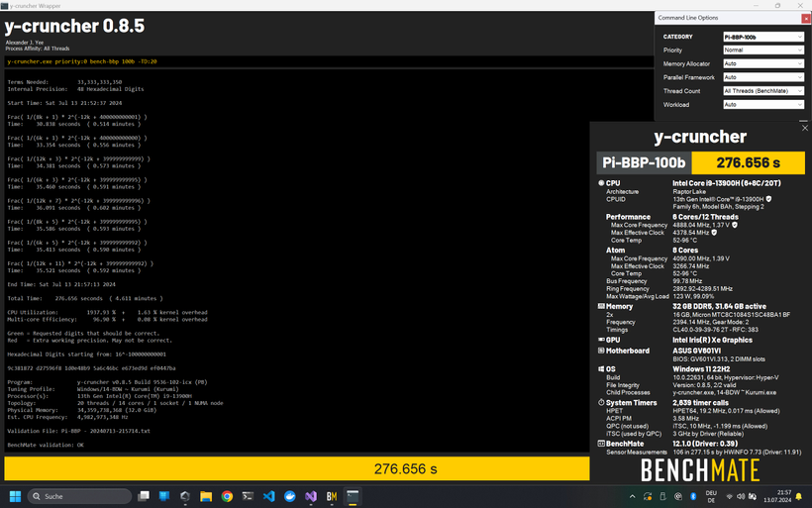Open the CATEGORY dropdown showing Pi-BBP-100b
This screenshot has height=508, width=812.
coord(763,37)
